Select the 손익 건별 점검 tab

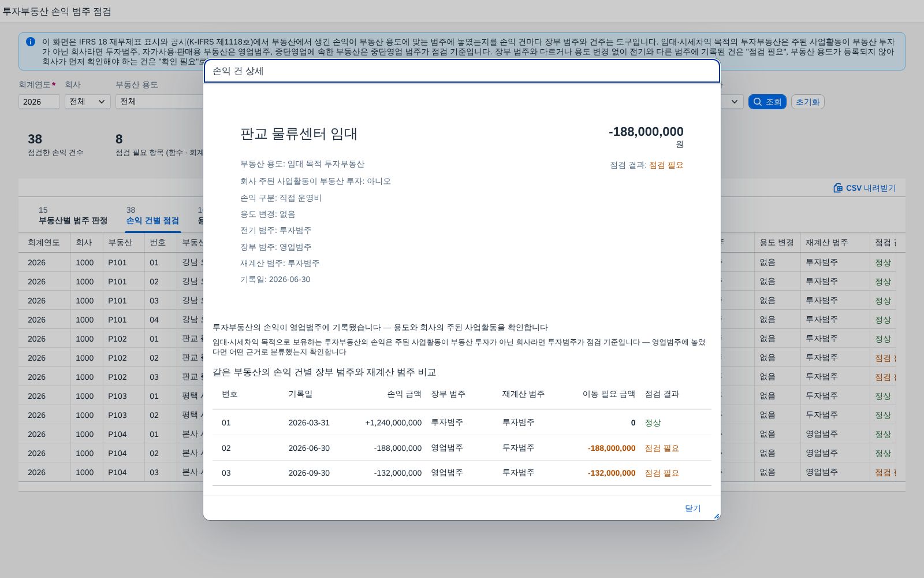click(152, 216)
